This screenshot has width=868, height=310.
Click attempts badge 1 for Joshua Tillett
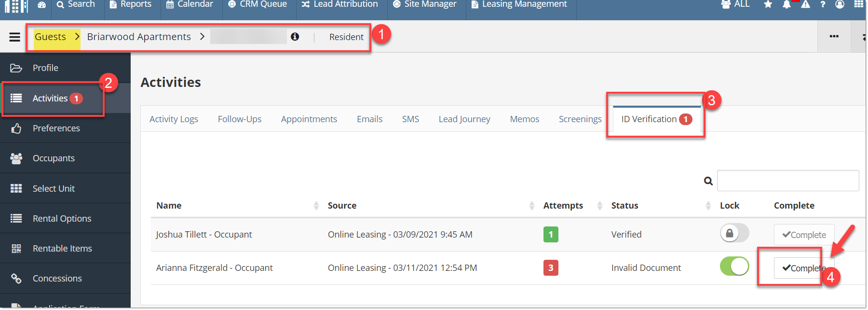click(x=551, y=235)
